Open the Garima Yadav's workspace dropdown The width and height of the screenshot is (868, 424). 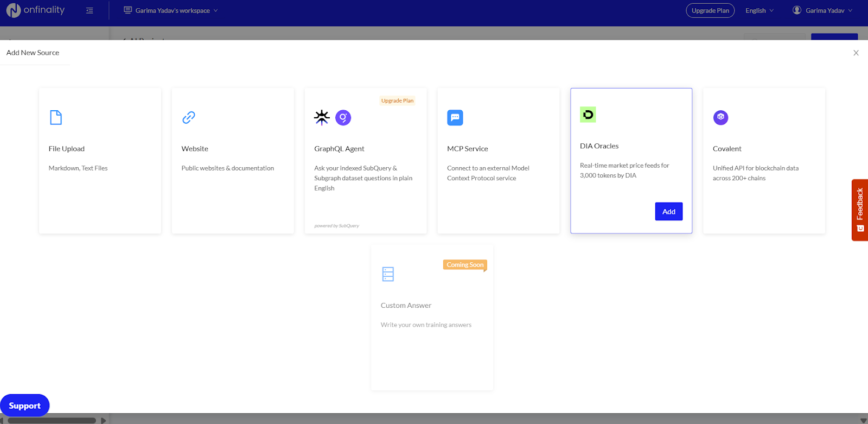click(171, 10)
